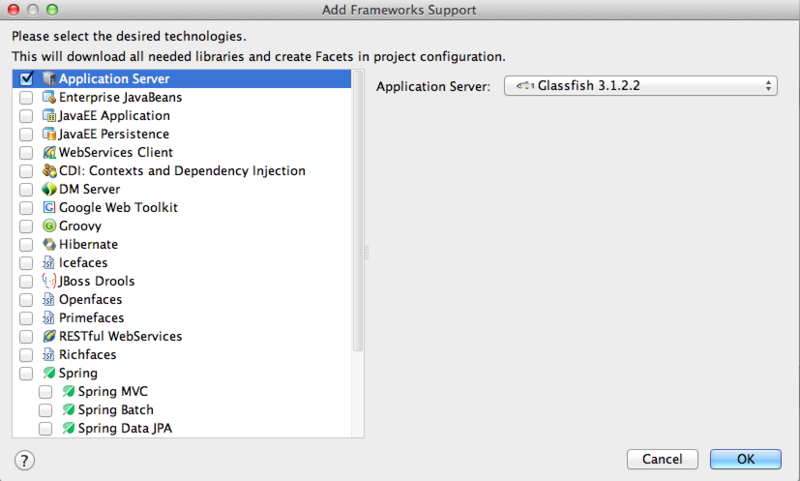Select the 'Spring Data JPA' row text

click(125, 428)
